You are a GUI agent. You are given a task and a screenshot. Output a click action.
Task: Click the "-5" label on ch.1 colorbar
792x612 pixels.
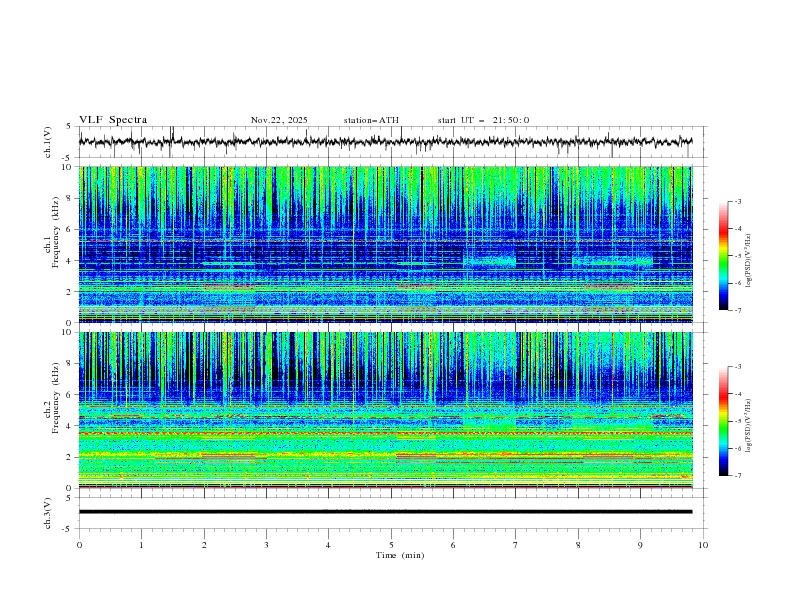click(737, 256)
